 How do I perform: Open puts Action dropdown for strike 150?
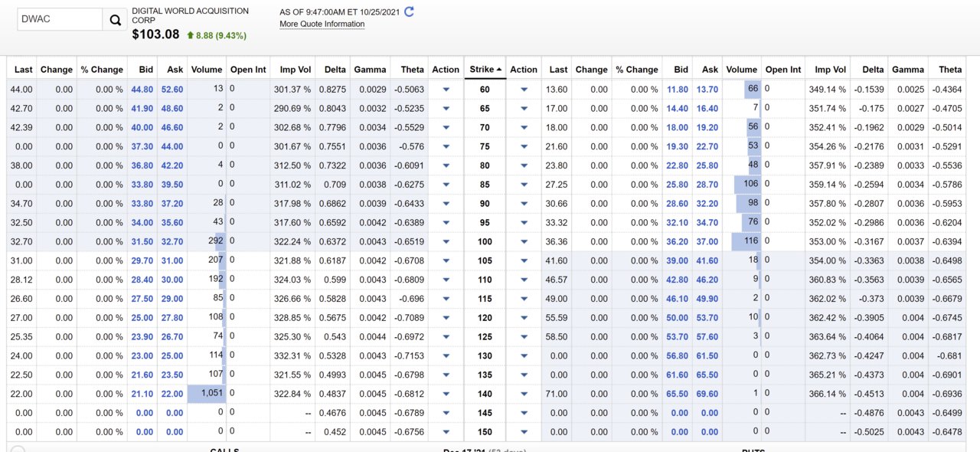click(524, 432)
